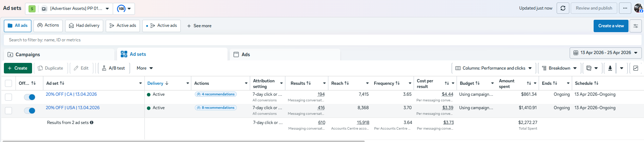The height and width of the screenshot is (142, 644).
Task: Open the Breakdown dropdown
Action: (559, 68)
